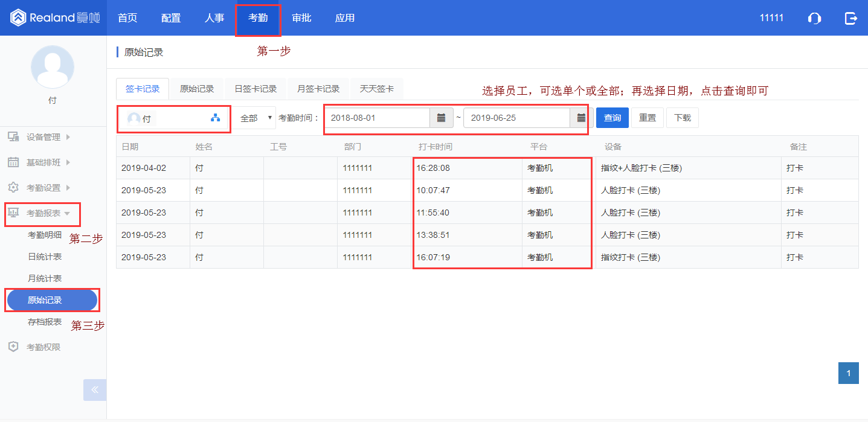This screenshot has height=422, width=868.
Task: Click 设备 column header
Action: (x=613, y=147)
